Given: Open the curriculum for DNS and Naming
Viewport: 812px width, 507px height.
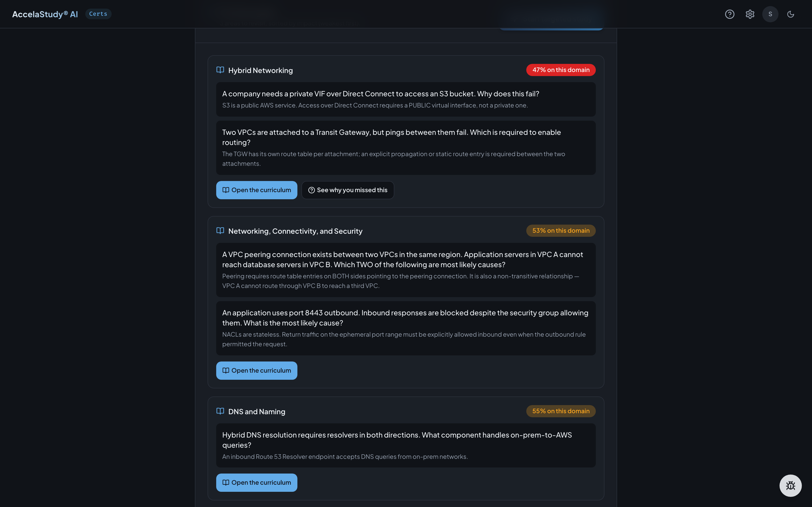Looking at the screenshot, I should pos(257,482).
